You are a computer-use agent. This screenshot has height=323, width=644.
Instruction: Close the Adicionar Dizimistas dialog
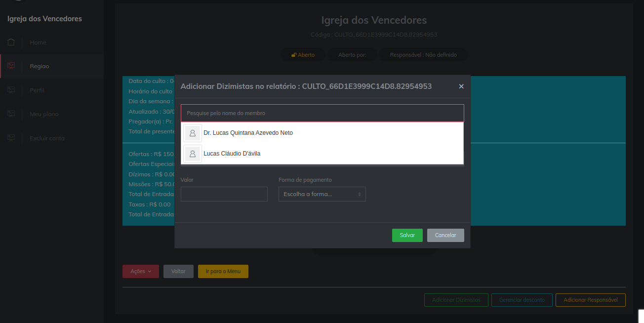click(x=461, y=86)
